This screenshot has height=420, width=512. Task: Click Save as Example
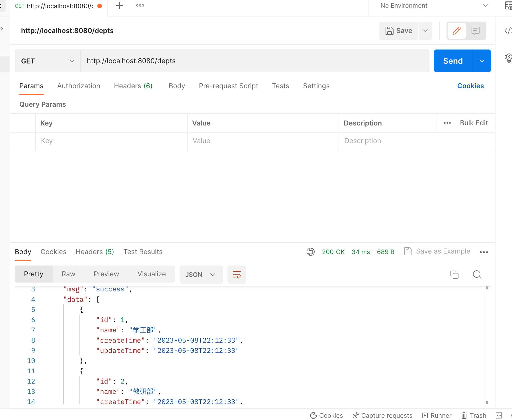point(437,251)
